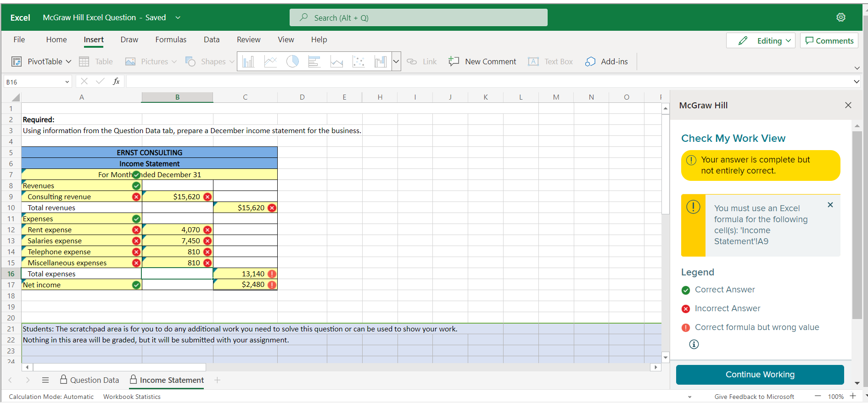Click the select-all corner triangle
The width and height of the screenshot is (868, 409).
(x=16, y=97)
